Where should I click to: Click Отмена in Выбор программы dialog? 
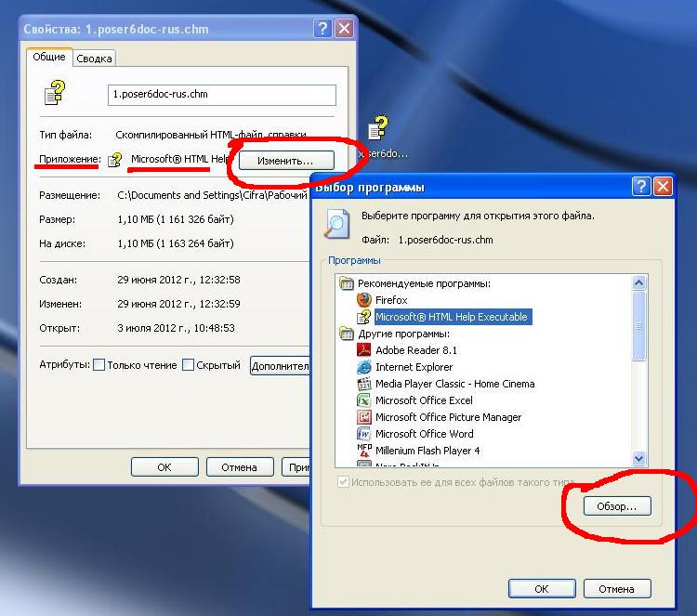click(x=617, y=589)
